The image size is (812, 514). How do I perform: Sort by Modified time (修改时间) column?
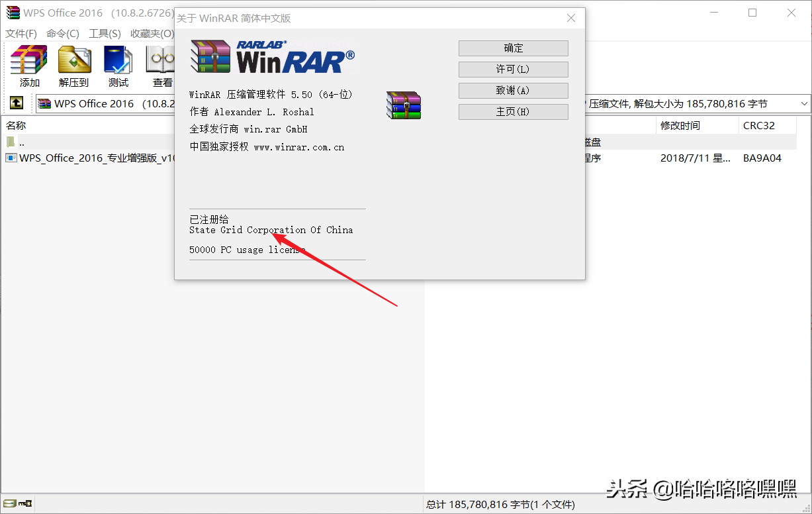point(698,125)
